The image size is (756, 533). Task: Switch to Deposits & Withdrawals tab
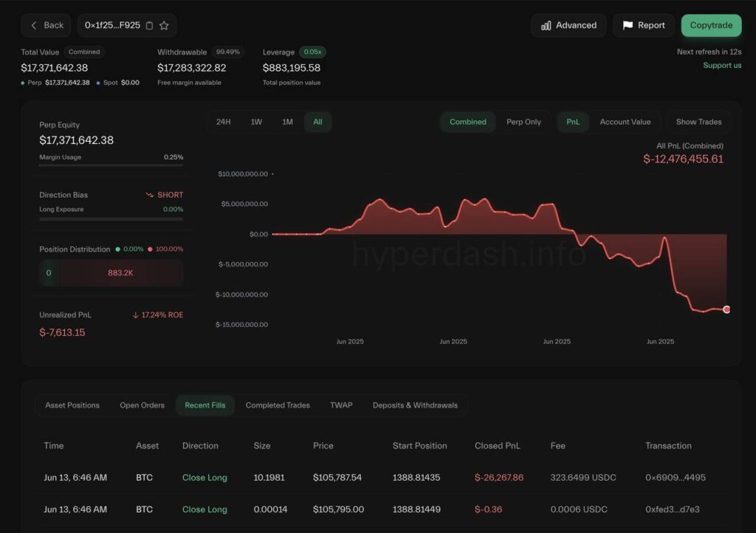pyautogui.click(x=415, y=405)
